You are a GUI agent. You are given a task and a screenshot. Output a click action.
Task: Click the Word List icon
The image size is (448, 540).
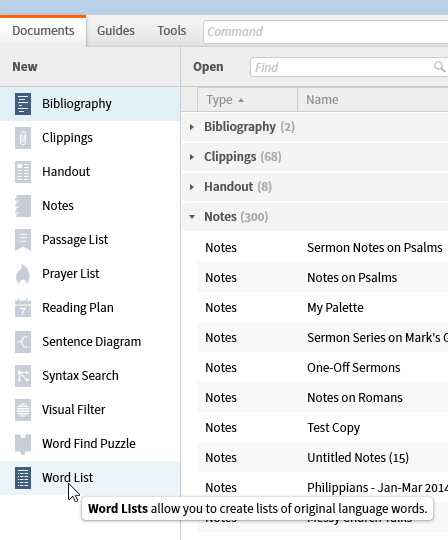click(23, 478)
